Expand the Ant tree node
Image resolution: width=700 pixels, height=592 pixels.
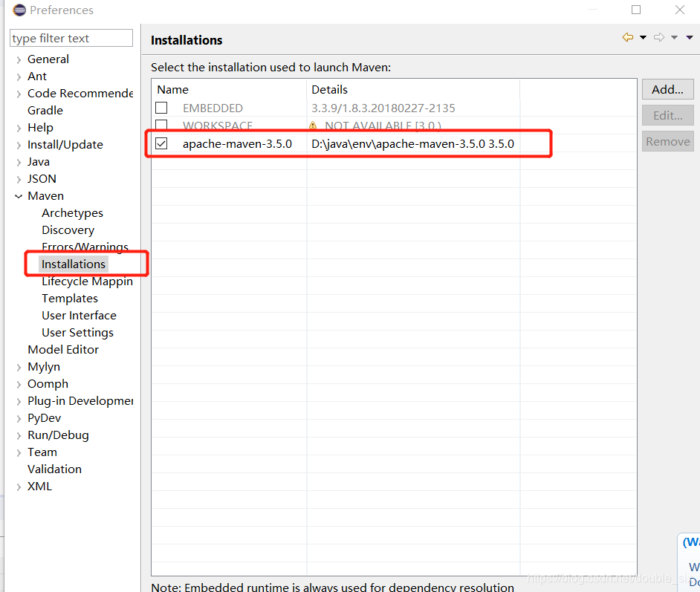click(19, 77)
